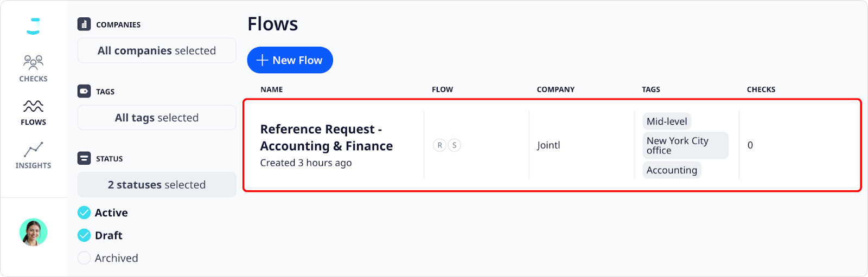The width and height of the screenshot is (868, 277).
Task: Uncheck the Active status checkbox
Action: [x=84, y=212]
